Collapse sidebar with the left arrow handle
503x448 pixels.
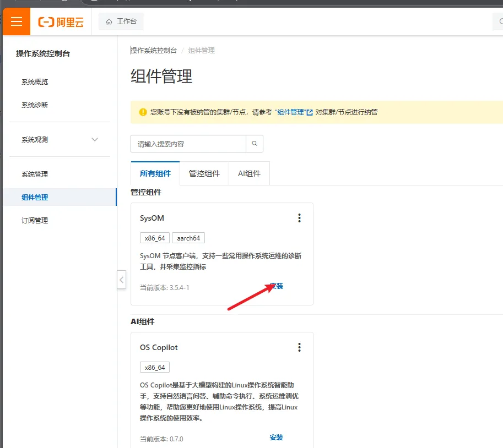point(122,280)
